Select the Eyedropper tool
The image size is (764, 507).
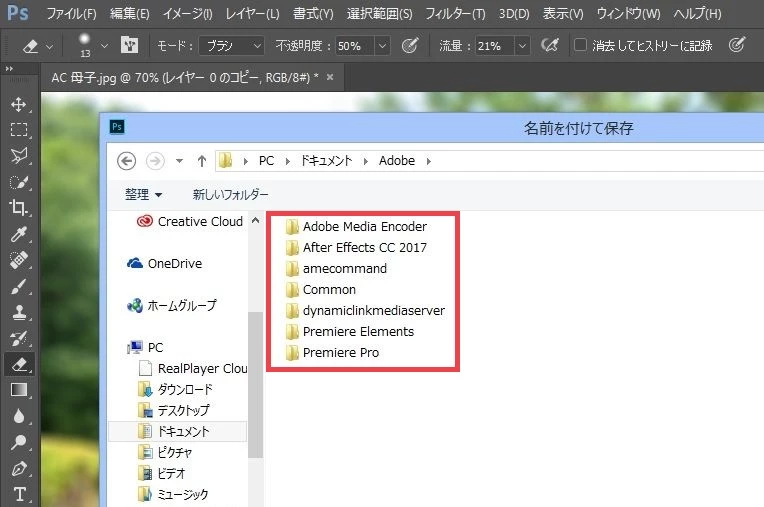[19, 234]
